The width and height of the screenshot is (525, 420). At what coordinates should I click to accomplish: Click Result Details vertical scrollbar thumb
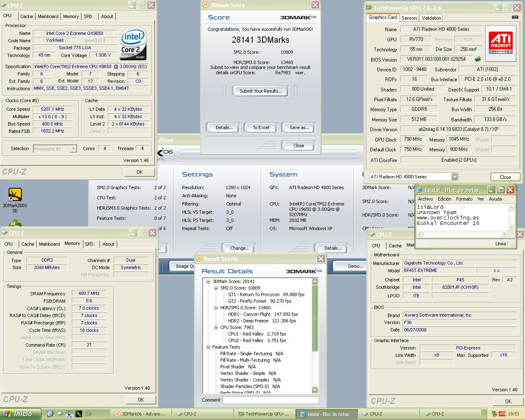[315, 318]
